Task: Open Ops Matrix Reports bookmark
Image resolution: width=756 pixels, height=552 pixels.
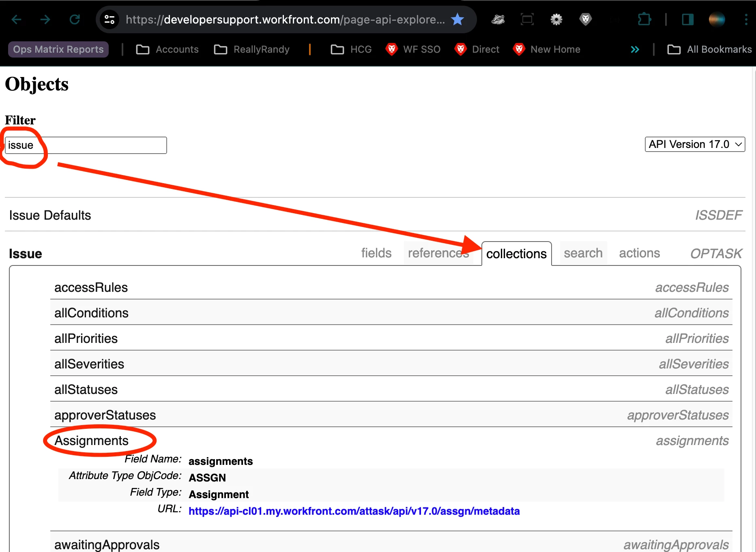Action: 58,49
